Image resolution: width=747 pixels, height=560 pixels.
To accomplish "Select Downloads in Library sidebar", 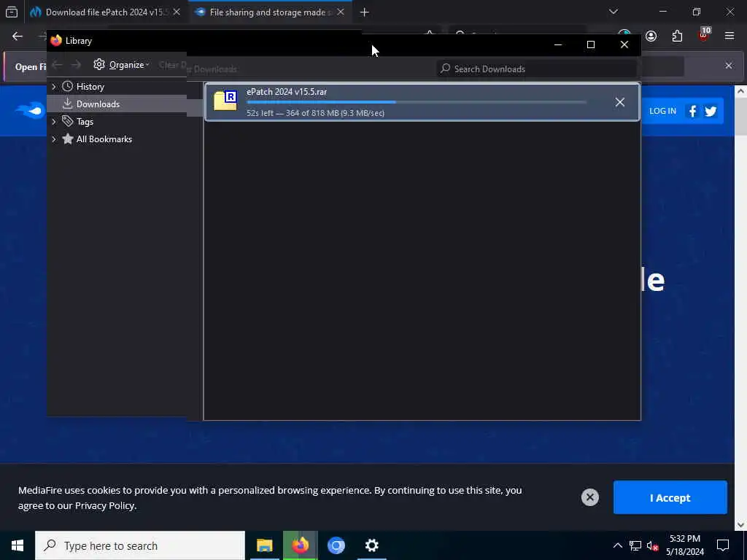I will point(98,104).
